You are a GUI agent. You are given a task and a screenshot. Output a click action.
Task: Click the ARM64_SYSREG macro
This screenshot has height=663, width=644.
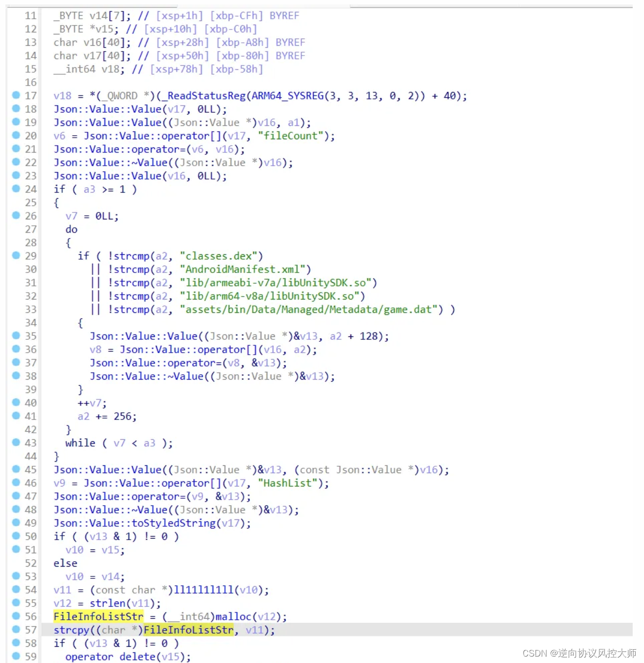[x=288, y=95]
